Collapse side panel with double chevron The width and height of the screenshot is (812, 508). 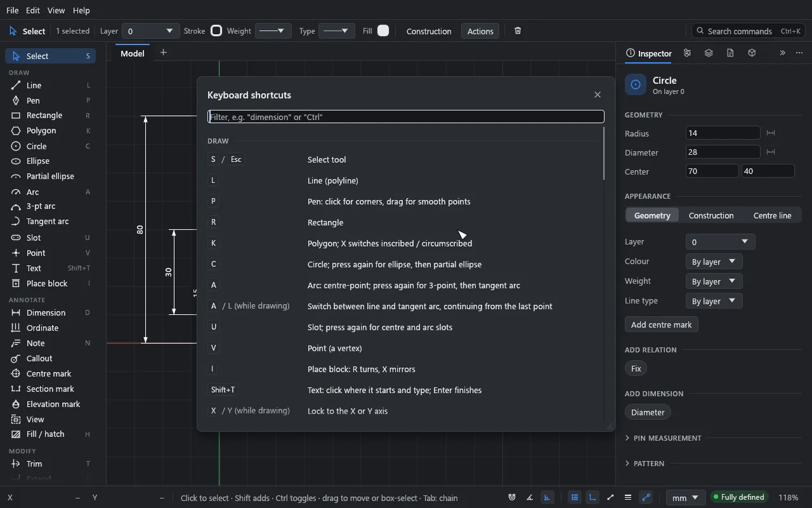782,53
